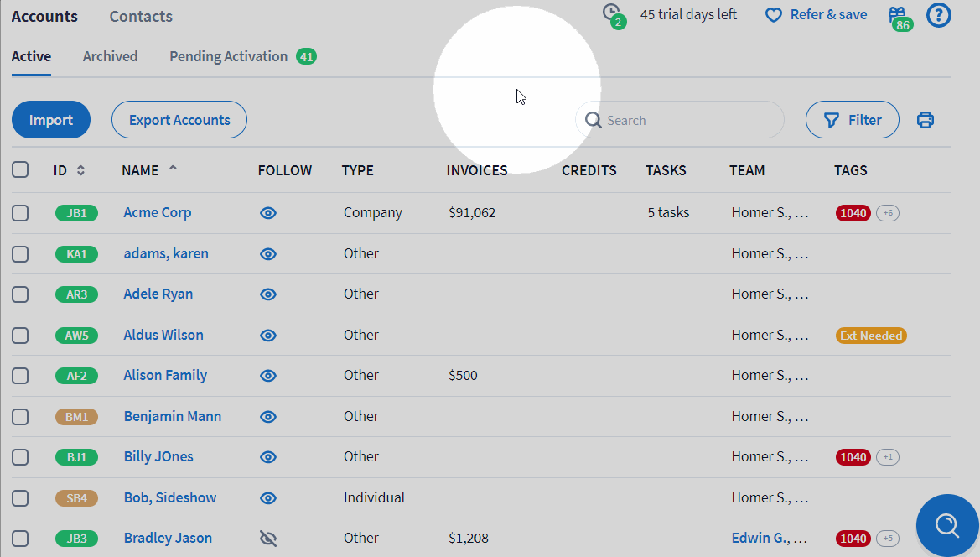Open the Pending Activation tab

point(228,56)
